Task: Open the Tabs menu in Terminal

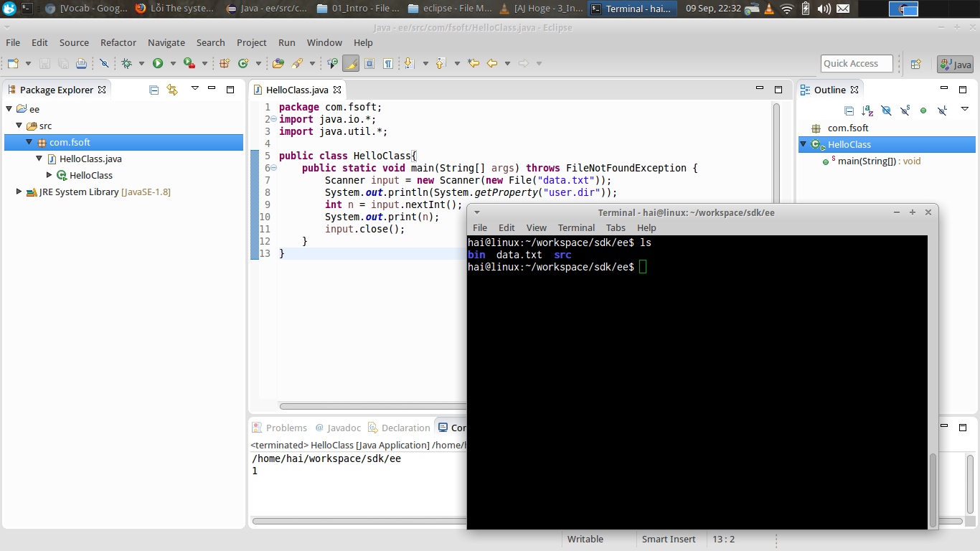Action: tap(616, 227)
